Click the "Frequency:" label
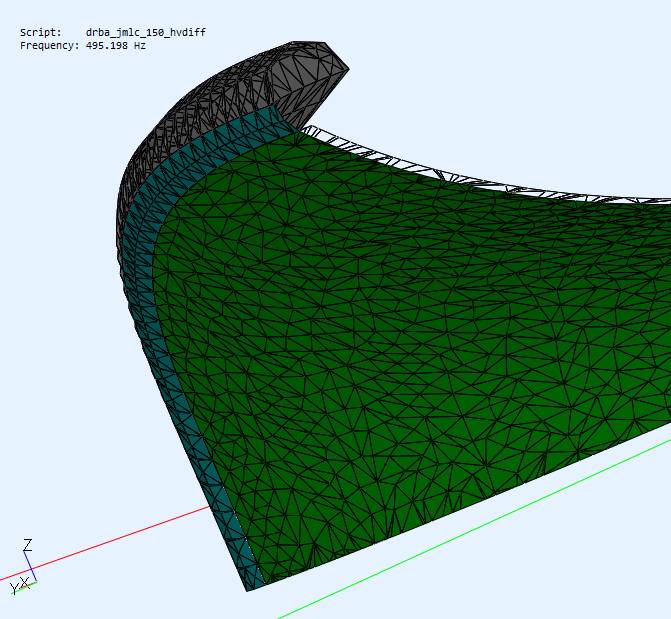 (x=50, y=45)
